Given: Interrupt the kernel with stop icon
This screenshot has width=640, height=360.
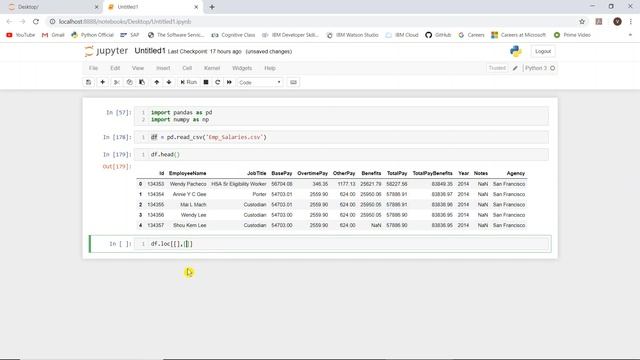Looking at the screenshot, I should pyautogui.click(x=206, y=82).
